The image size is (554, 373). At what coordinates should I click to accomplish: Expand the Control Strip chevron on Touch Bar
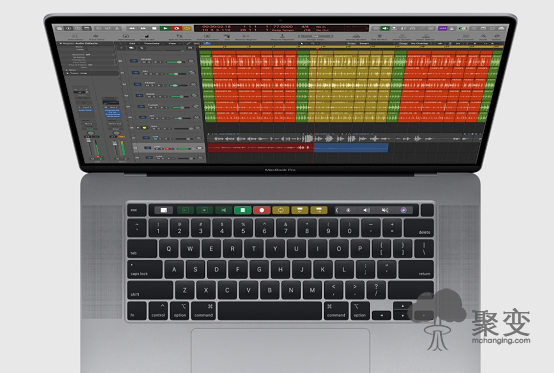(337, 210)
